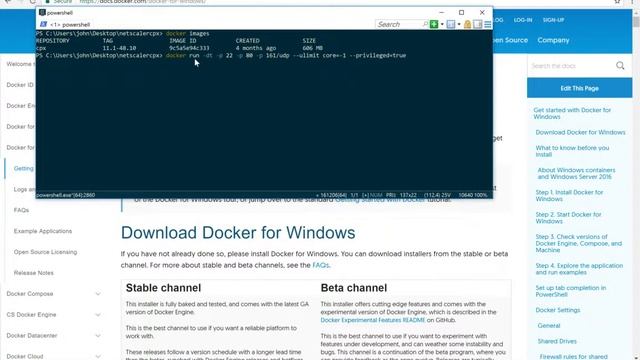Open Docker ID in left navigation
The image size is (640, 360).
coord(20,85)
